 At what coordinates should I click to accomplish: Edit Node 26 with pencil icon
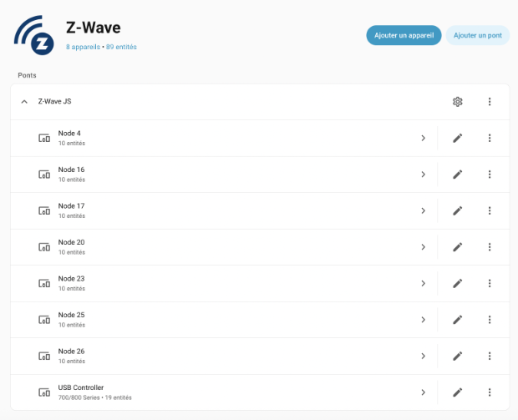click(457, 356)
